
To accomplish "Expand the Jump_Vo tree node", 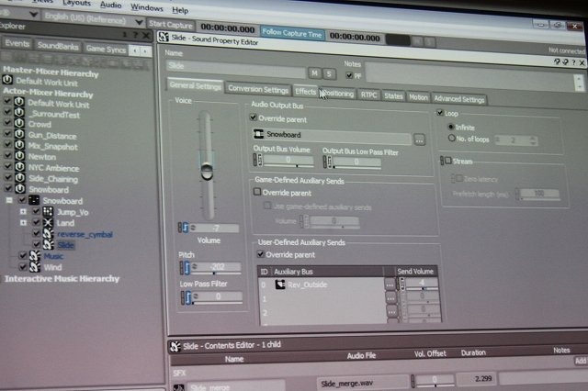I will [x=23, y=211].
